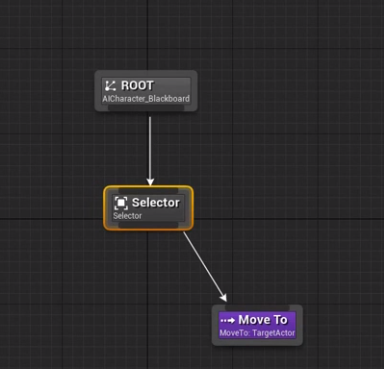
Task: Click the Selector composite icon
Action: pyautogui.click(x=121, y=203)
